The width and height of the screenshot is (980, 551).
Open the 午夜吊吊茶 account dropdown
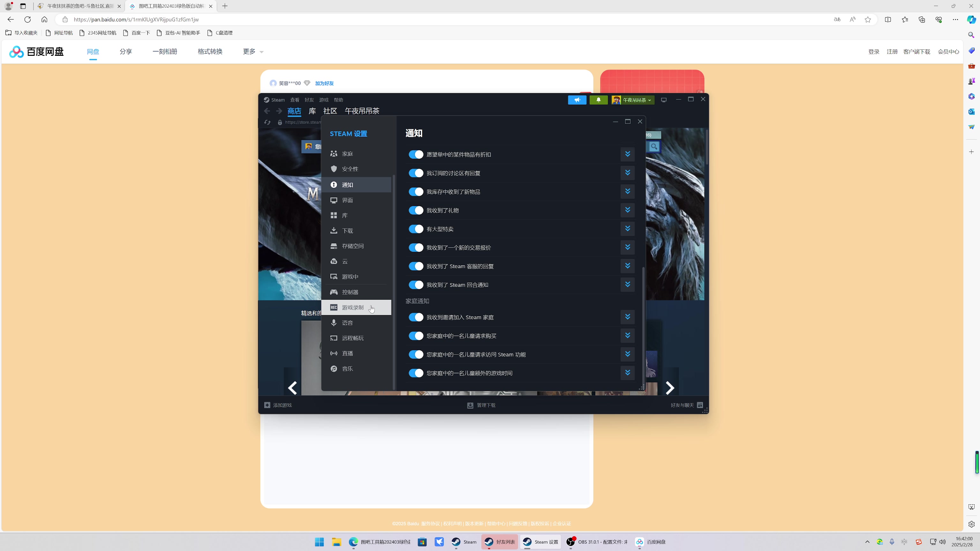point(633,99)
